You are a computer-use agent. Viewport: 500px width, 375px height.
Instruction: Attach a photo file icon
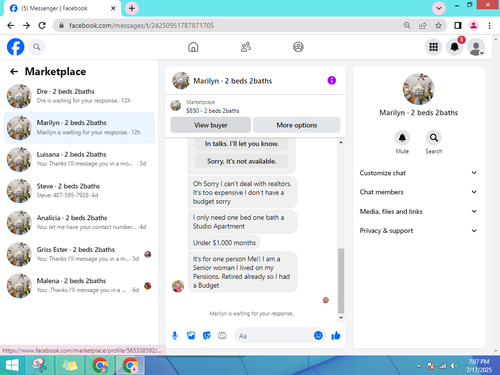tap(191, 335)
